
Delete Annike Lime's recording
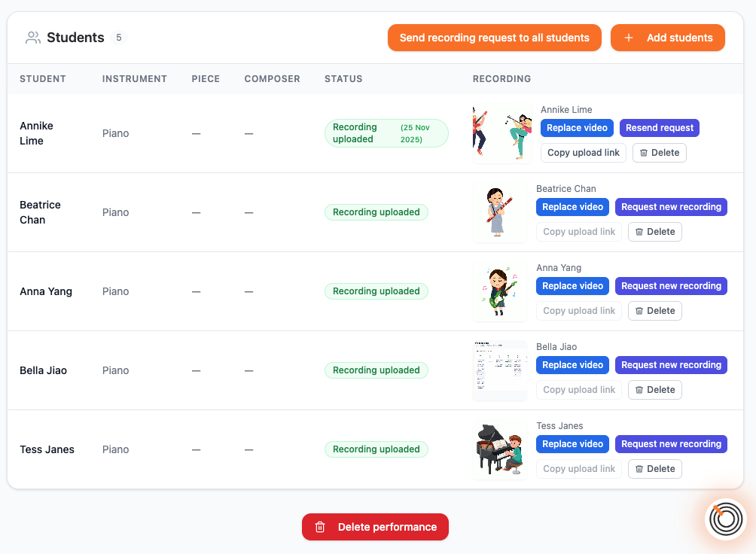point(659,153)
